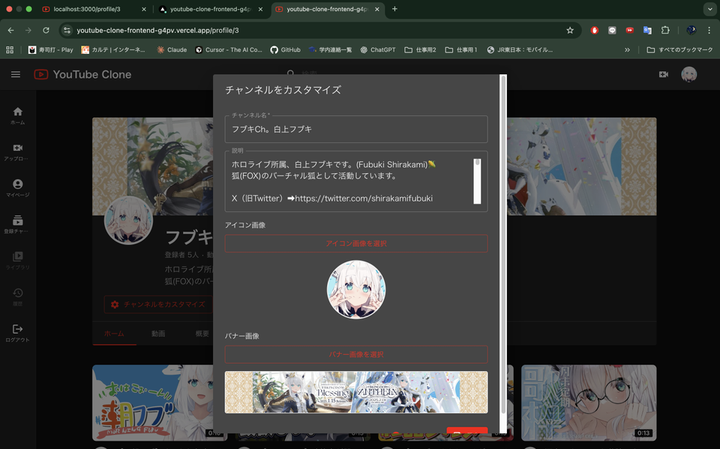
Task: Open the 寿司打 - Play bookmark
Action: coord(51,50)
